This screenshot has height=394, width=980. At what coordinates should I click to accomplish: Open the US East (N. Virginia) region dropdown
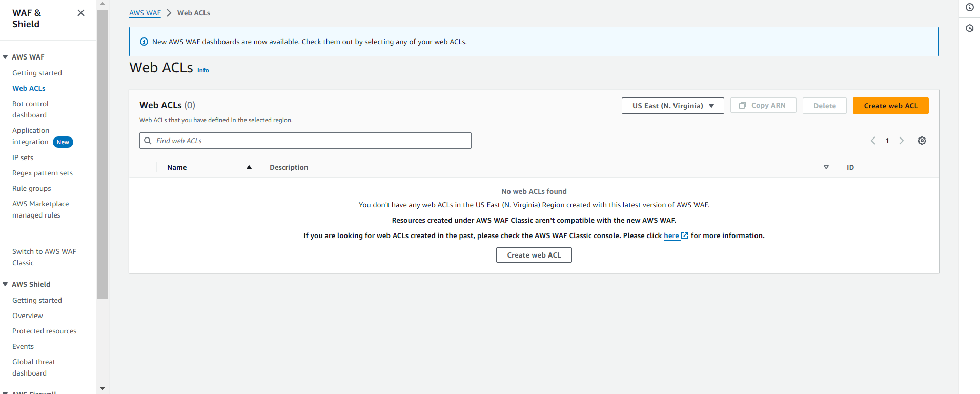point(673,106)
